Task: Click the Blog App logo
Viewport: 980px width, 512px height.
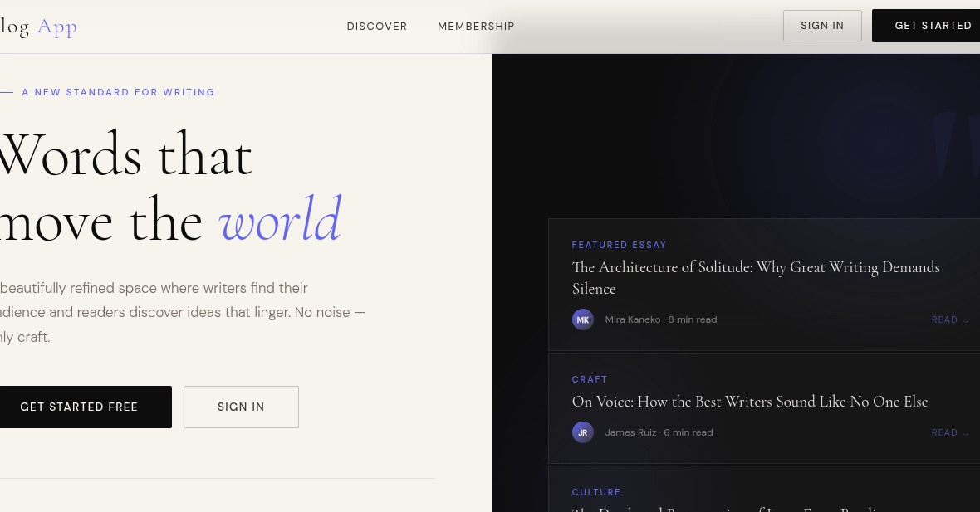Action: tap(38, 27)
